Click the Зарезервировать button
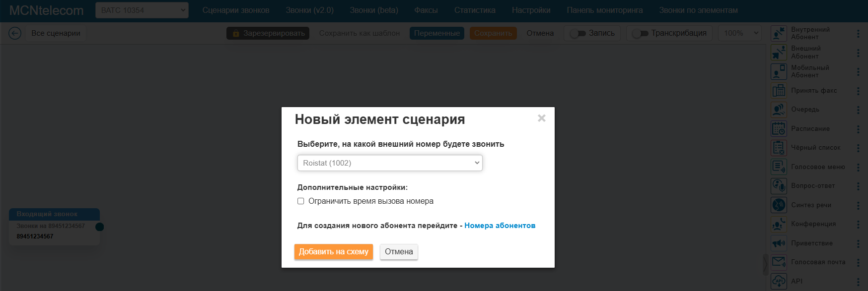 [x=268, y=33]
